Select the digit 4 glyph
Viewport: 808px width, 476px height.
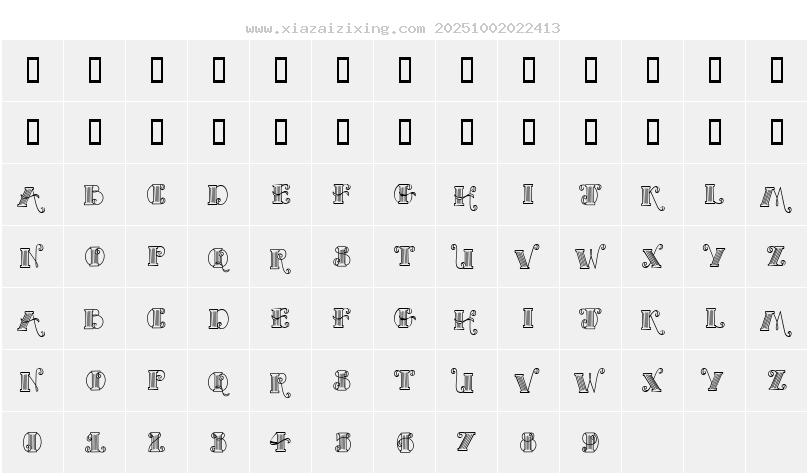pos(281,442)
